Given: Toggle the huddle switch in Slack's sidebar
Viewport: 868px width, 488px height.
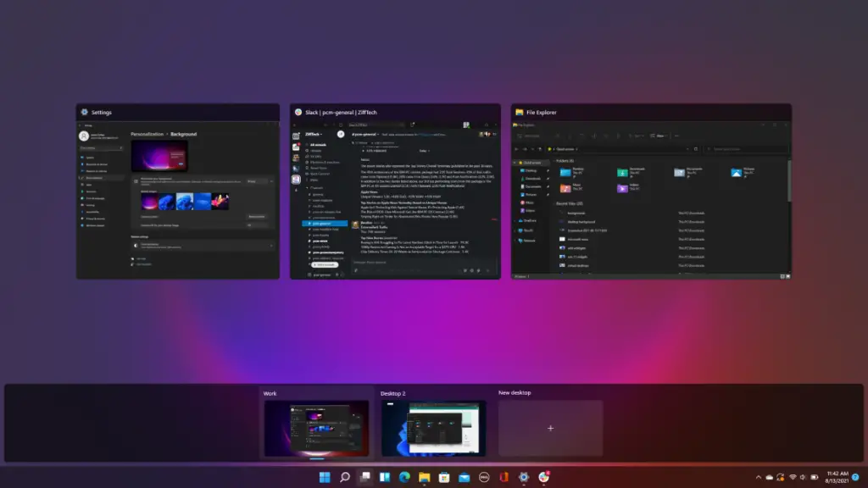Looking at the screenshot, I should click(x=337, y=275).
